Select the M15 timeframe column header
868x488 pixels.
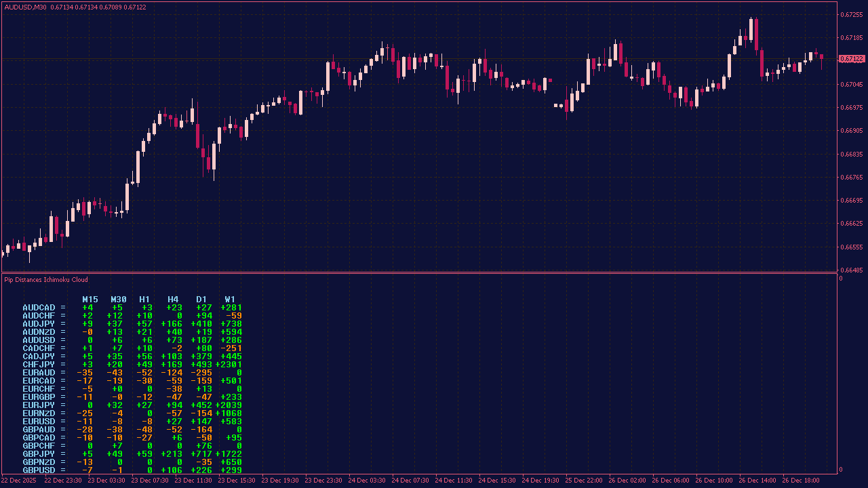tap(90, 299)
